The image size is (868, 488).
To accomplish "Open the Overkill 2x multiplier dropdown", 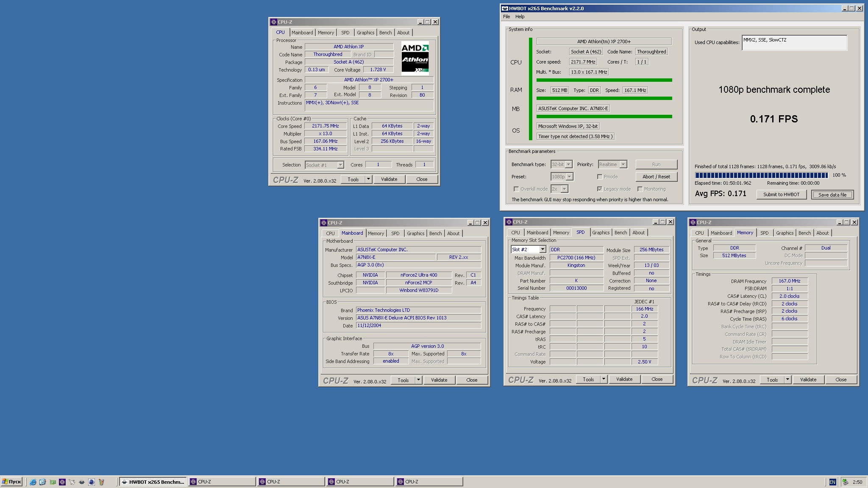I will coord(565,189).
